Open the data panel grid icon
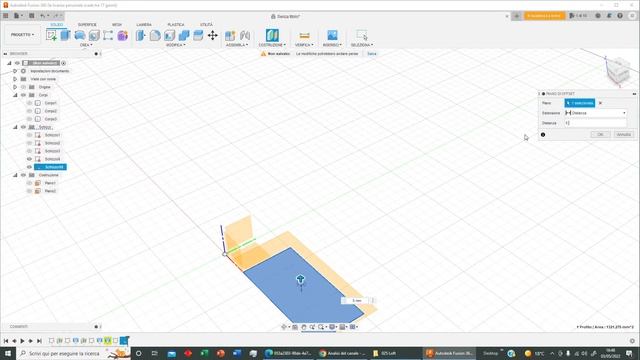The height and width of the screenshot is (360, 640). coord(6,16)
